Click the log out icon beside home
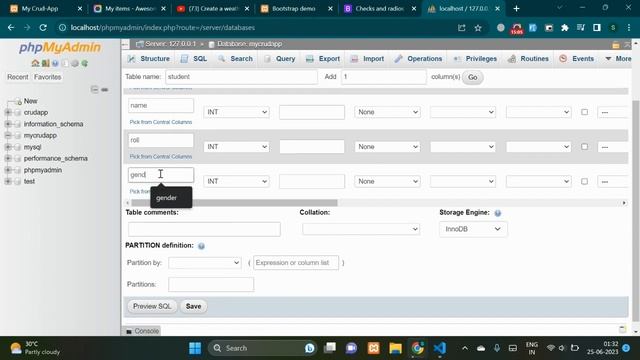Viewport: 640px width, 360px height. pyautogui.click(x=45, y=63)
